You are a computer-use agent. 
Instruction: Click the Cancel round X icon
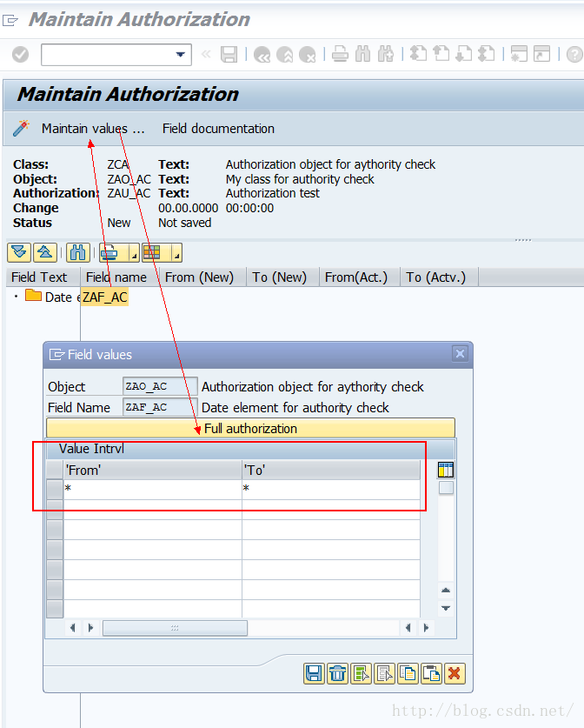pyautogui.click(x=307, y=55)
